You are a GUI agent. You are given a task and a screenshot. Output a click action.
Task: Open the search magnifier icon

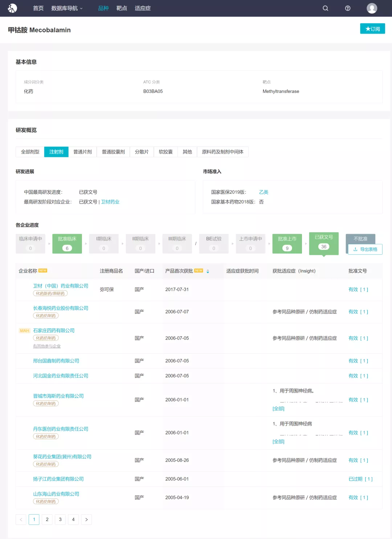(326, 8)
